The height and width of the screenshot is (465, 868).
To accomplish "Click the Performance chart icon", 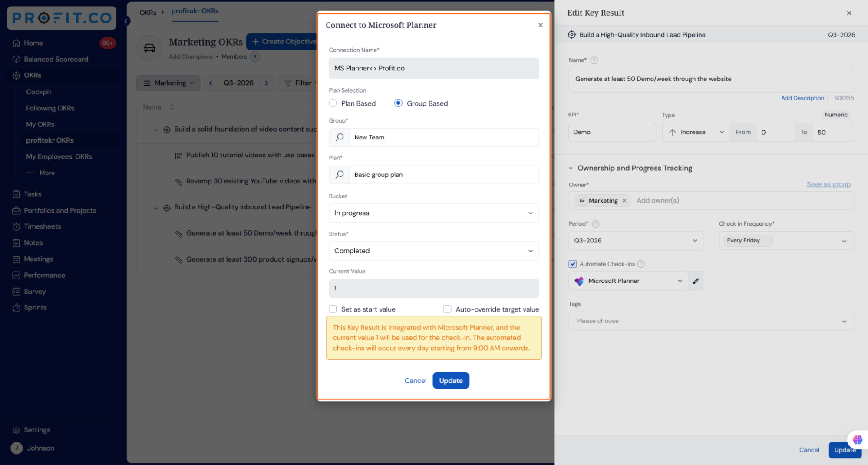I will (x=17, y=275).
